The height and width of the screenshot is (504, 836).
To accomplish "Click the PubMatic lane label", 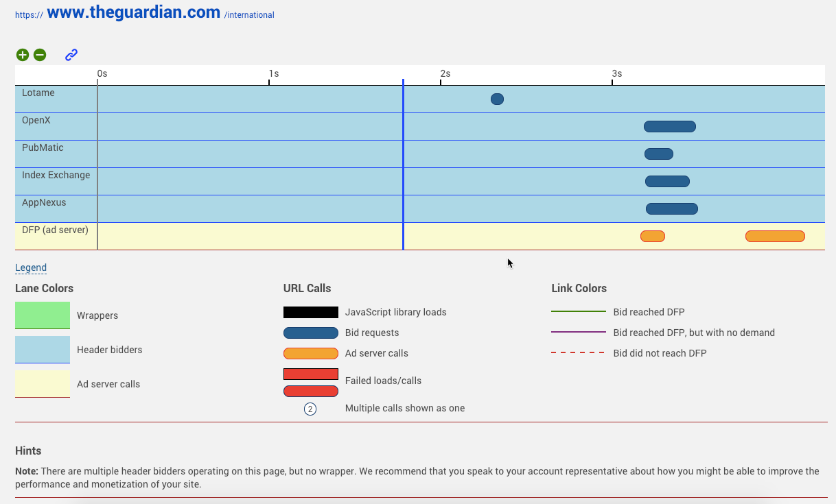I will [x=43, y=147].
